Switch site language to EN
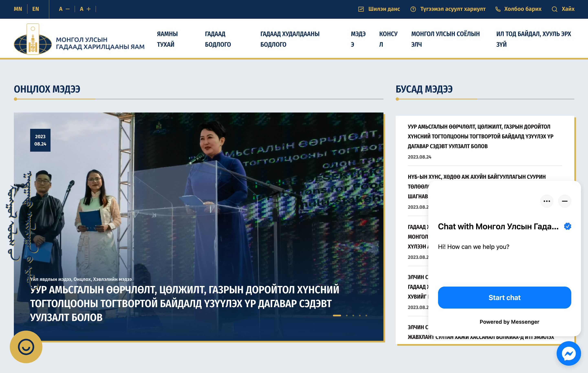Image resolution: width=588 pixels, height=373 pixels. pos(36,9)
